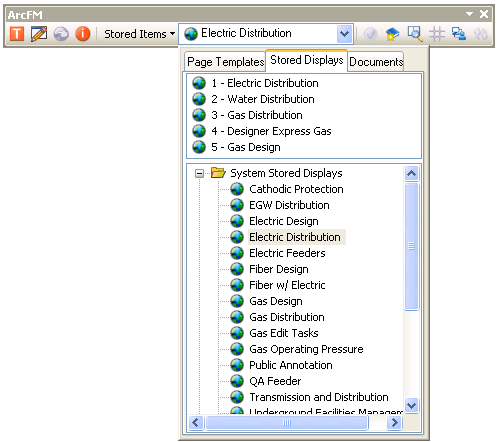Click the vertical scrollbar up arrow
This screenshot has width=498, height=442.
411,173
